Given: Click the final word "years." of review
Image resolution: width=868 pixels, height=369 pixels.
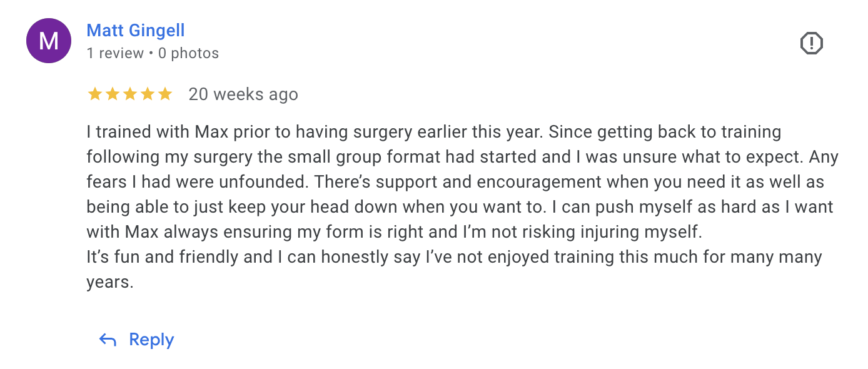Looking at the screenshot, I should [110, 282].
